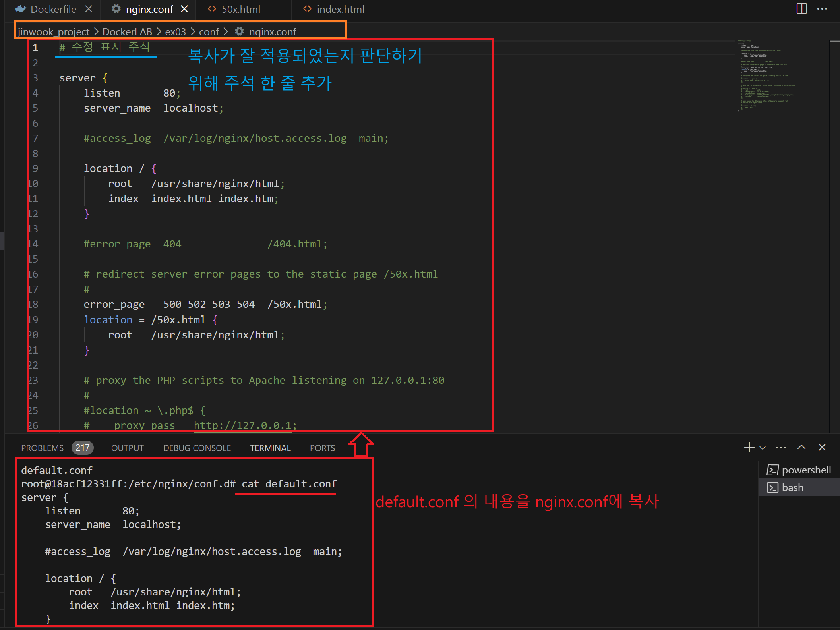Click the new terminal plus icon
The width and height of the screenshot is (840, 630).
(x=749, y=448)
